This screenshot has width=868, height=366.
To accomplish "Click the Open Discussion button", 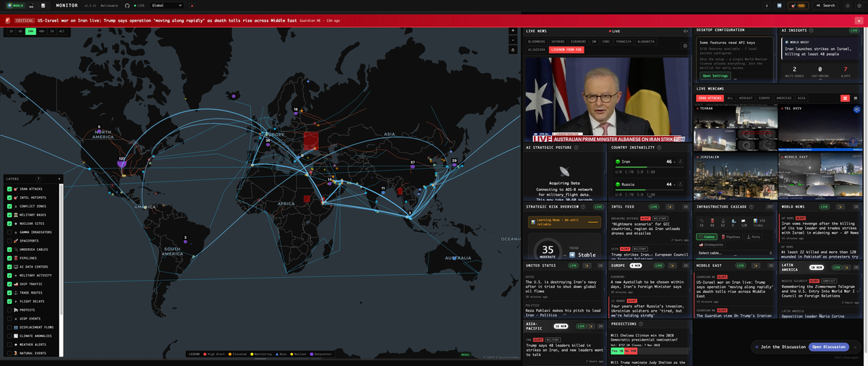I will (828, 346).
